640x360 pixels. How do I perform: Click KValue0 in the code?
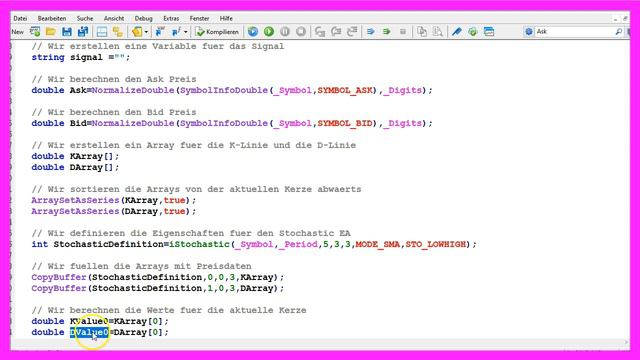click(x=89, y=321)
